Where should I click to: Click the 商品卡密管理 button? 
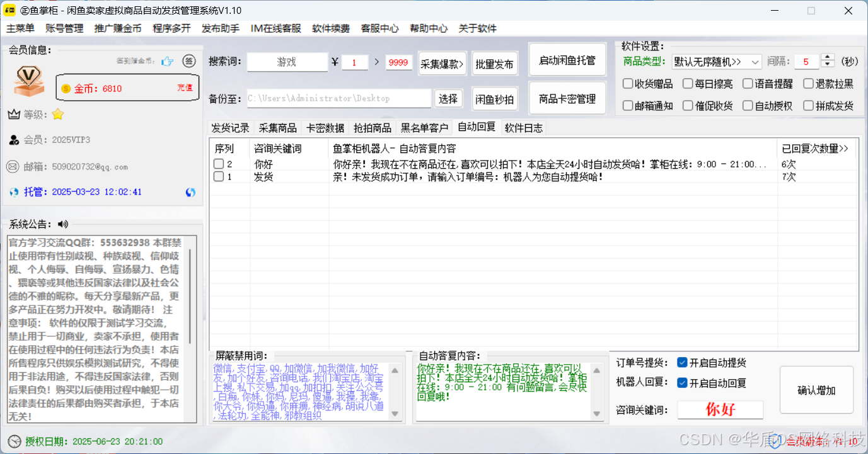(x=567, y=99)
